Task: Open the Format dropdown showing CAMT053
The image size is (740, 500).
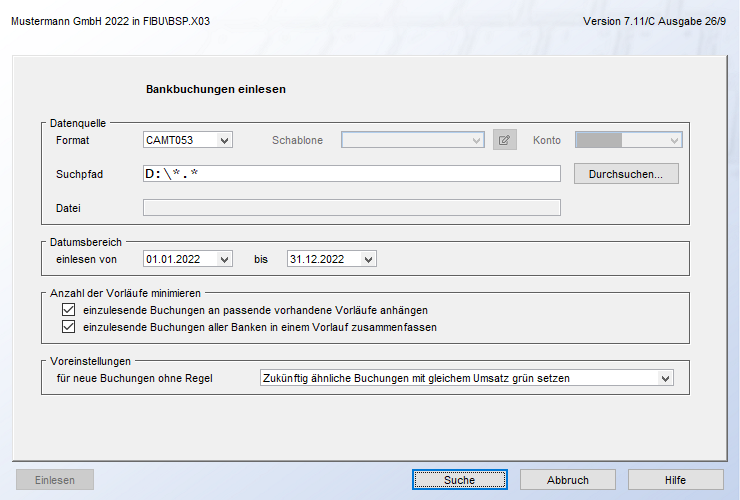Action: pyautogui.click(x=224, y=140)
